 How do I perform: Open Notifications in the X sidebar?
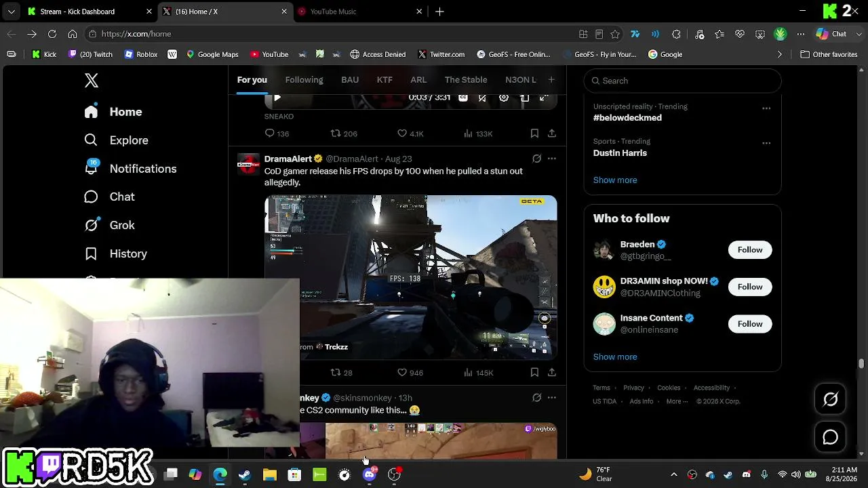[x=130, y=169]
